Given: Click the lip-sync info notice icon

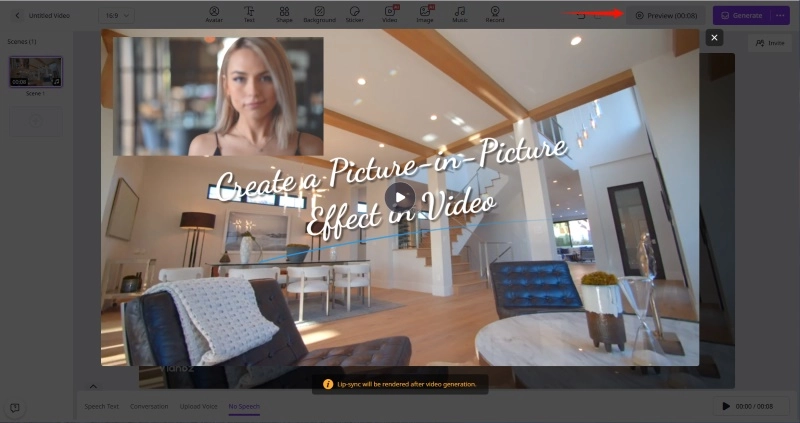Looking at the screenshot, I should coord(328,384).
